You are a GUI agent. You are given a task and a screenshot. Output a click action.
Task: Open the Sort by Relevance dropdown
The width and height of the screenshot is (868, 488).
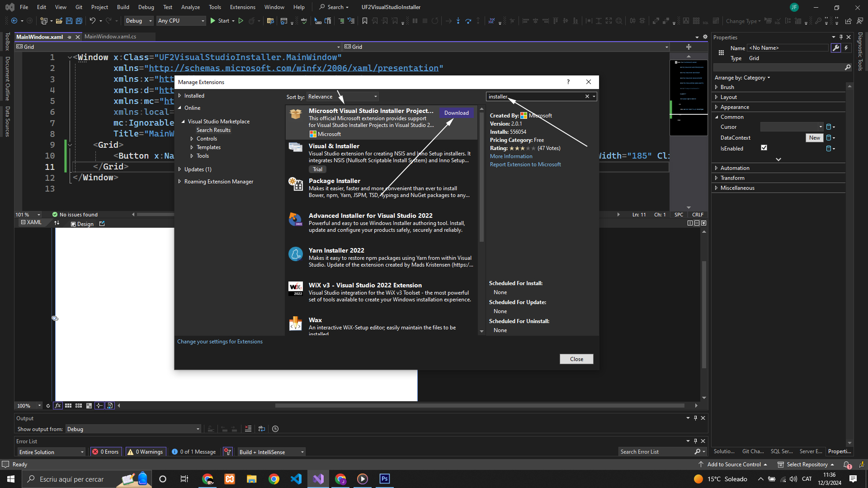coord(342,97)
